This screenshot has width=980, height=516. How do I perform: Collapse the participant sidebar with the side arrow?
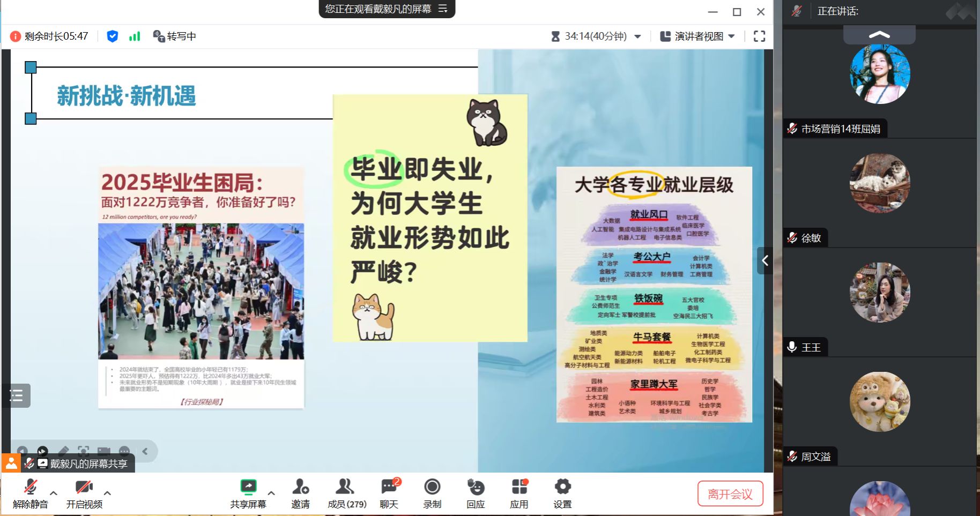click(765, 261)
